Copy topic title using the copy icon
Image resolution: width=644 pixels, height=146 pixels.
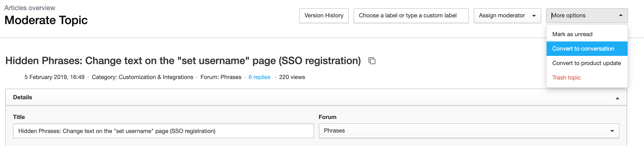[x=372, y=61]
